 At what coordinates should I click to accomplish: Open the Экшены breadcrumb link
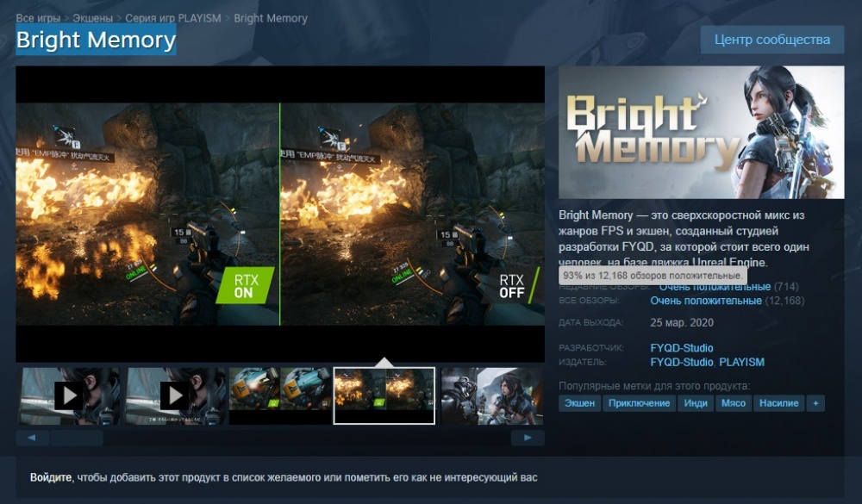point(92,18)
